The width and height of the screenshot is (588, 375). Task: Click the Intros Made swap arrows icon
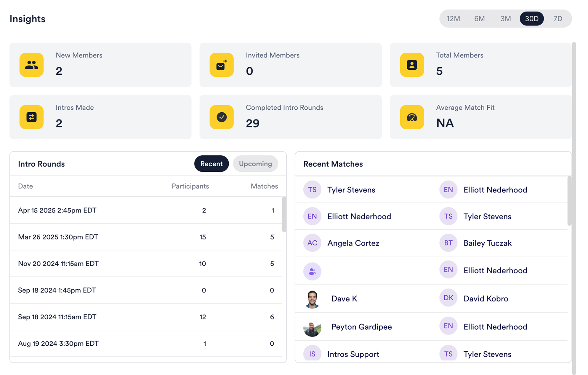[x=31, y=117]
